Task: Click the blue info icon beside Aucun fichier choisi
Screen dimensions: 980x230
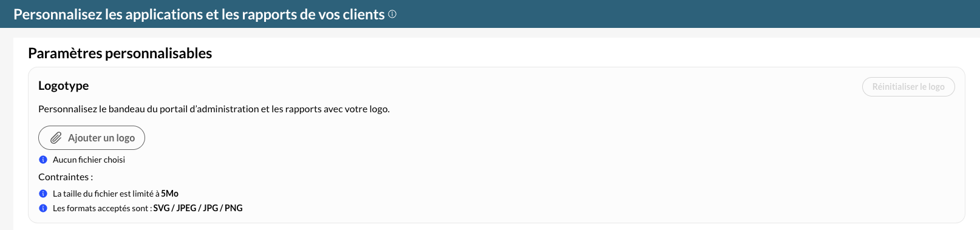Action: [x=43, y=160]
